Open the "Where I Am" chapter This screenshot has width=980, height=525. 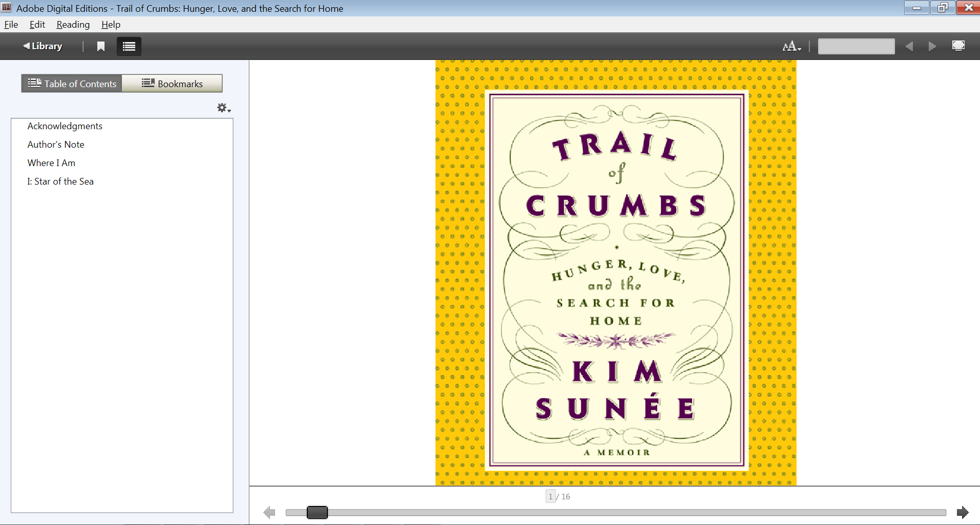(51, 163)
